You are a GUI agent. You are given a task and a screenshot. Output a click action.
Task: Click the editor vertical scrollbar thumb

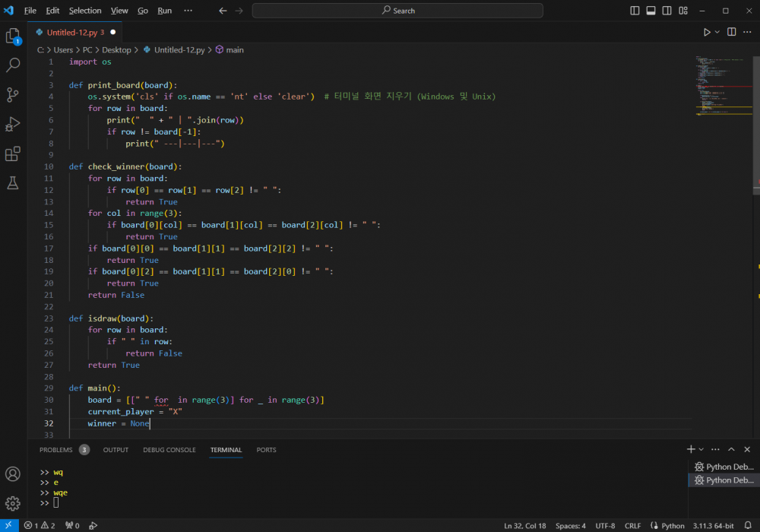pyautogui.click(x=756, y=125)
